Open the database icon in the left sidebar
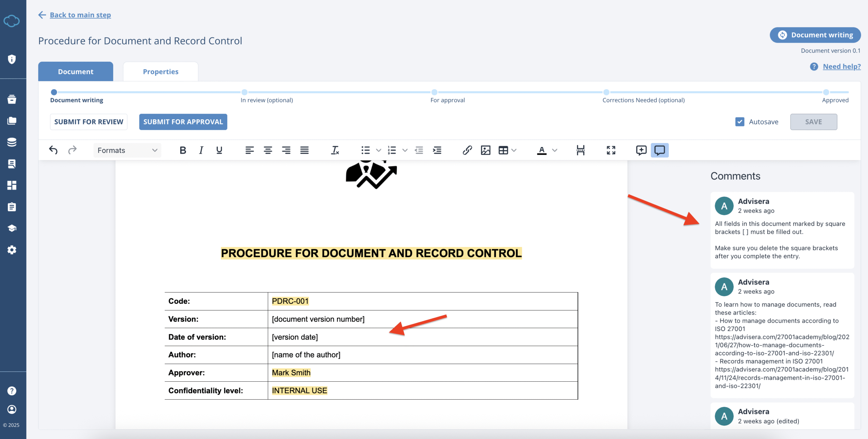 [x=12, y=142]
